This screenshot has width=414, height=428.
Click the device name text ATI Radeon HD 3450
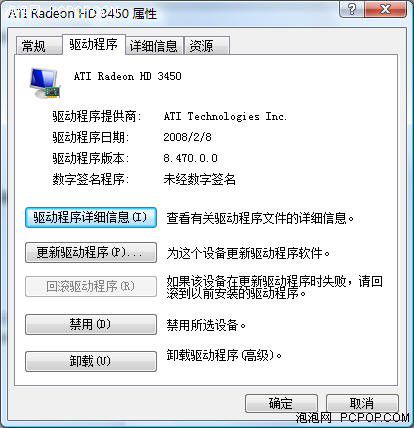click(x=128, y=76)
